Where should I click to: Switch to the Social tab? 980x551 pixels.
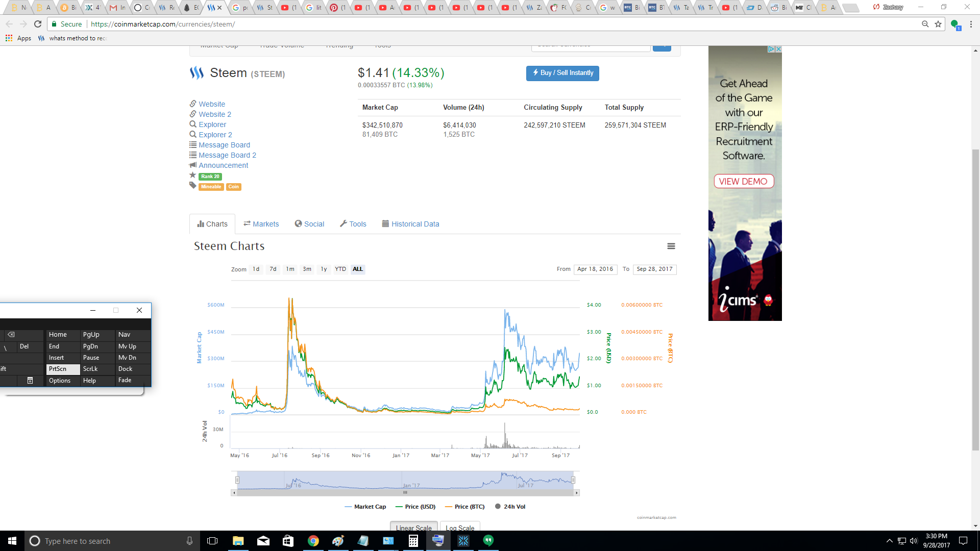(x=309, y=224)
